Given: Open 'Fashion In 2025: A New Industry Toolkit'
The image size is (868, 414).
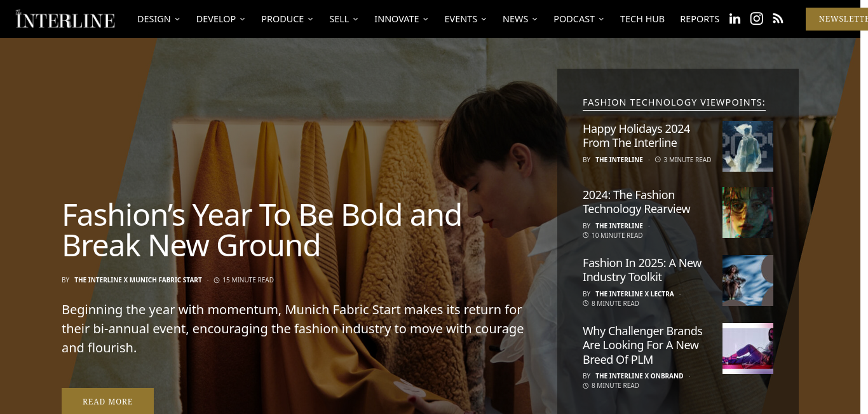Looking at the screenshot, I should tap(642, 270).
